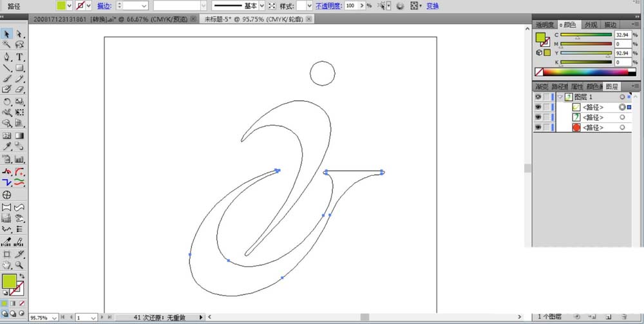The height and width of the screenshot is (324, 644).
Task: Select the Line Segment tool
Action: click(7, 68)
